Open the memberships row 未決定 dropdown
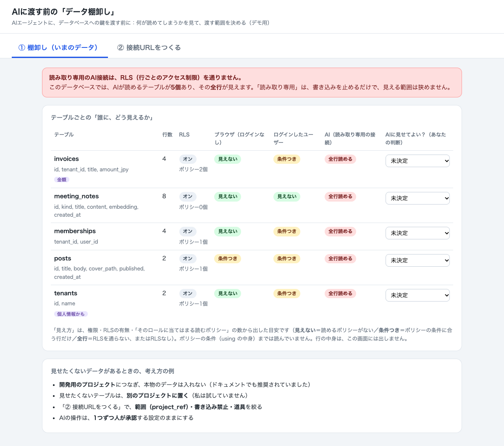The image size is (504, 446). click(x=417, y=233)
